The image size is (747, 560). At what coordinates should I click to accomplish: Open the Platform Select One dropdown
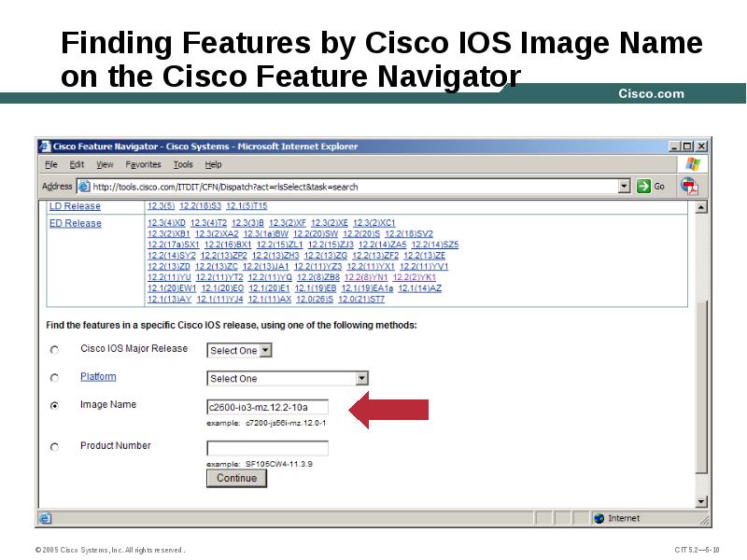[x=288, y=378]
